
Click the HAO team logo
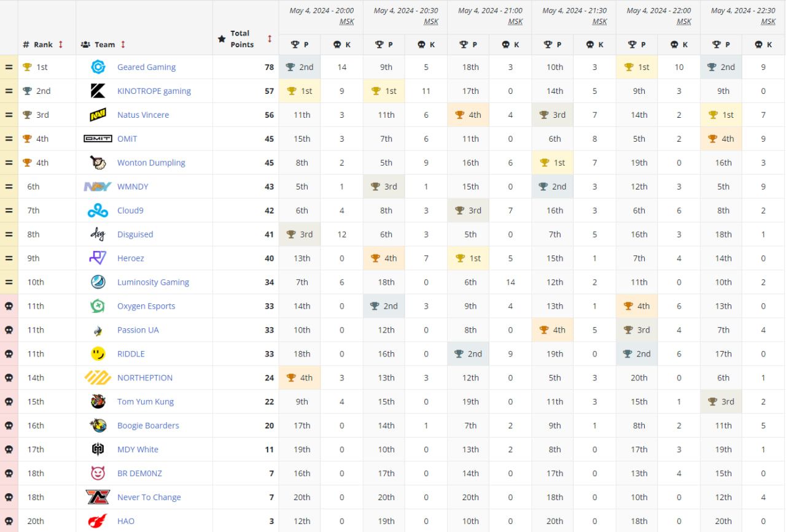(98, 522)
